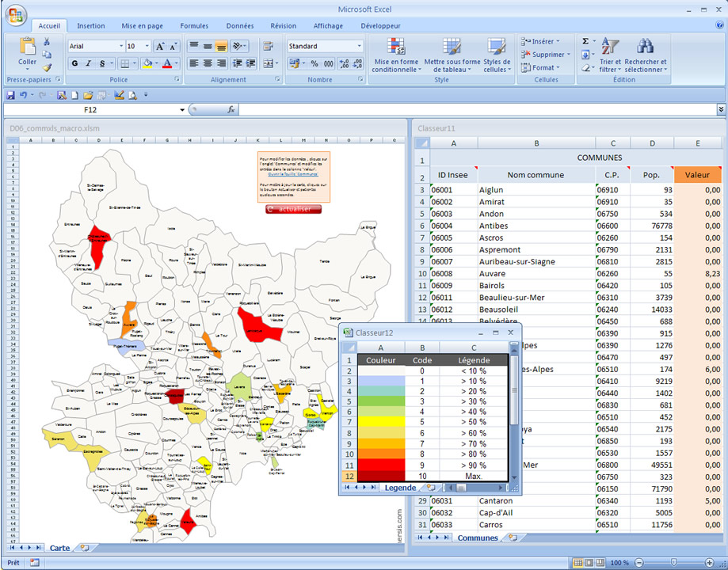Switch to the Insertion ribbon tab
This screenshot has height=570, width=728.
90,26
